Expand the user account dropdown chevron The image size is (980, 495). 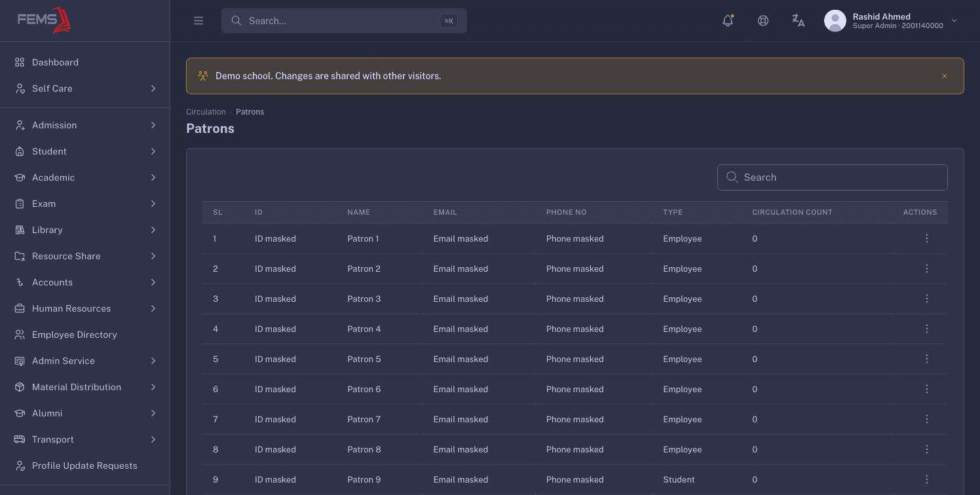[x=954, y=21]
